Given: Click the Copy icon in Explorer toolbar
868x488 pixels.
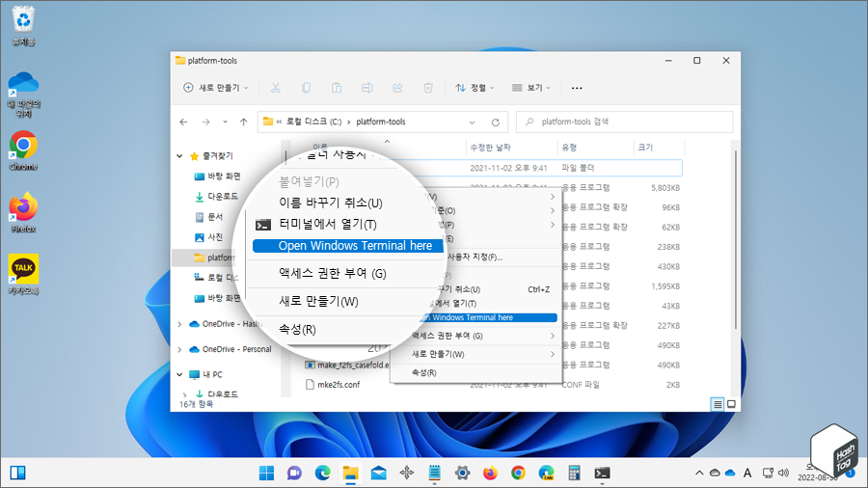Looking at the screenshot, I should coord(306,88).
